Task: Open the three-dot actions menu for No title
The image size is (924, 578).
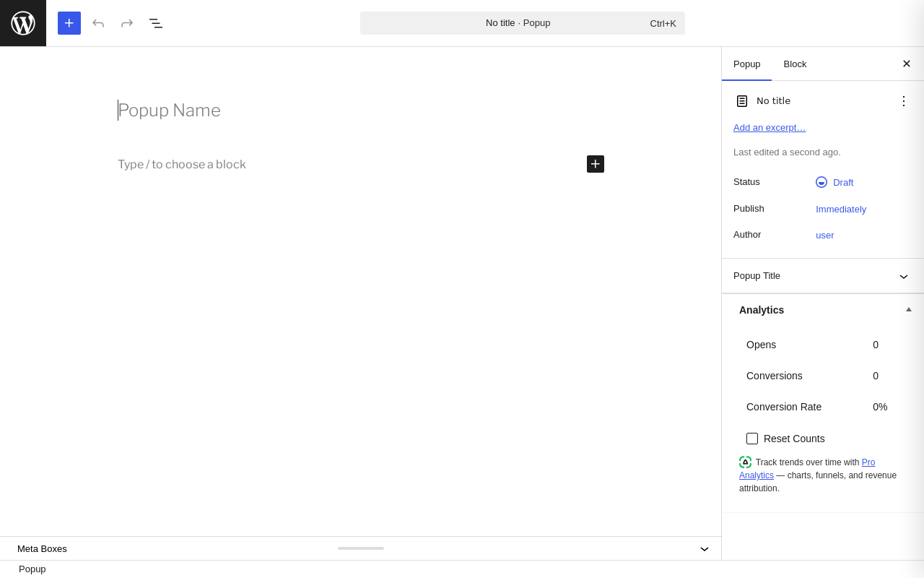Action: 904,101
